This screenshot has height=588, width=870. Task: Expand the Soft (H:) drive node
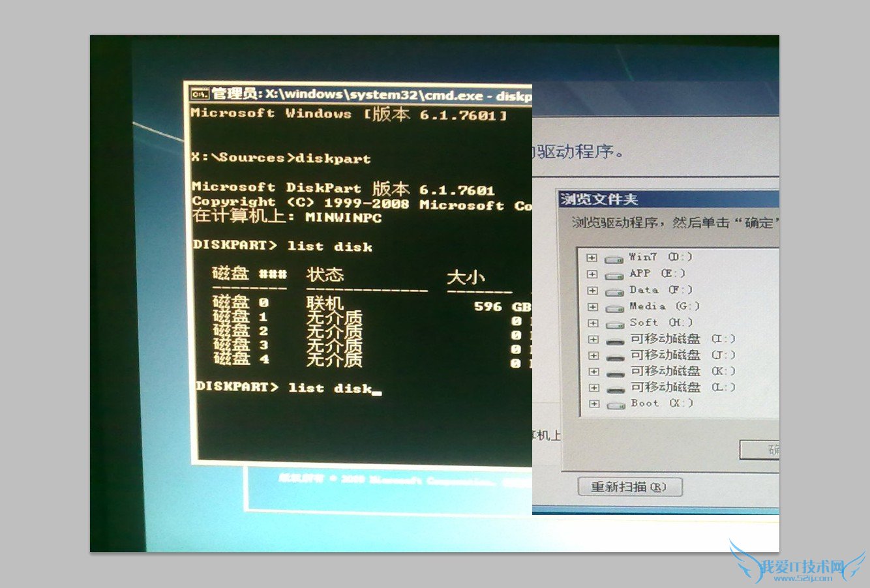(592, 323)
